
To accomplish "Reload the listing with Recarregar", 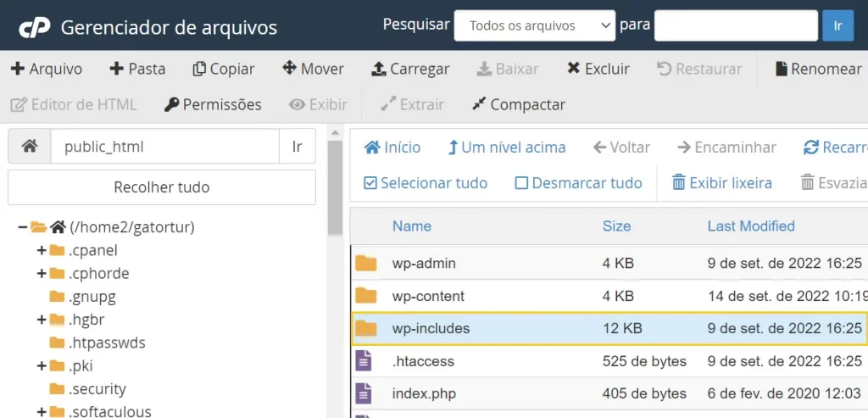I will [x=836, y=148].
